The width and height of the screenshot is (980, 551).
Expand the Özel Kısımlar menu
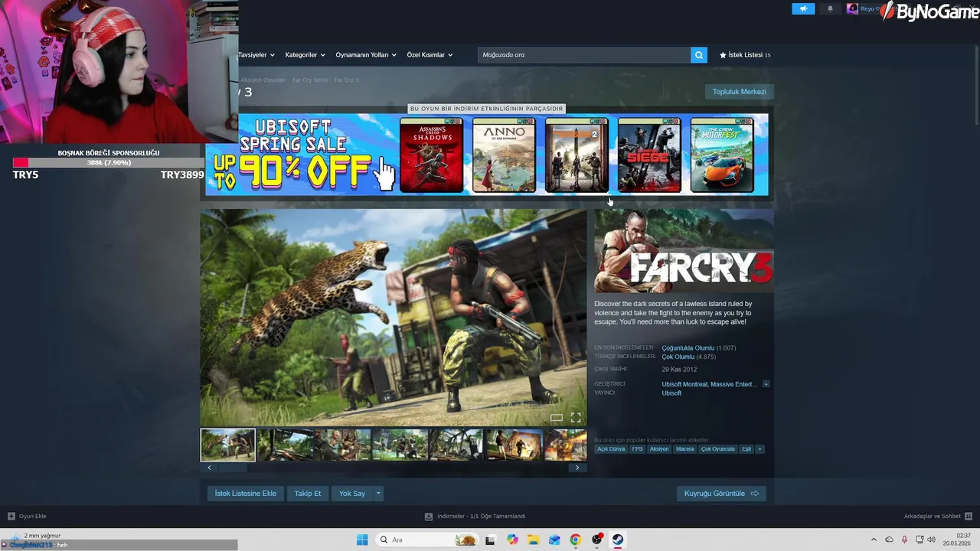tap(430, 55)
